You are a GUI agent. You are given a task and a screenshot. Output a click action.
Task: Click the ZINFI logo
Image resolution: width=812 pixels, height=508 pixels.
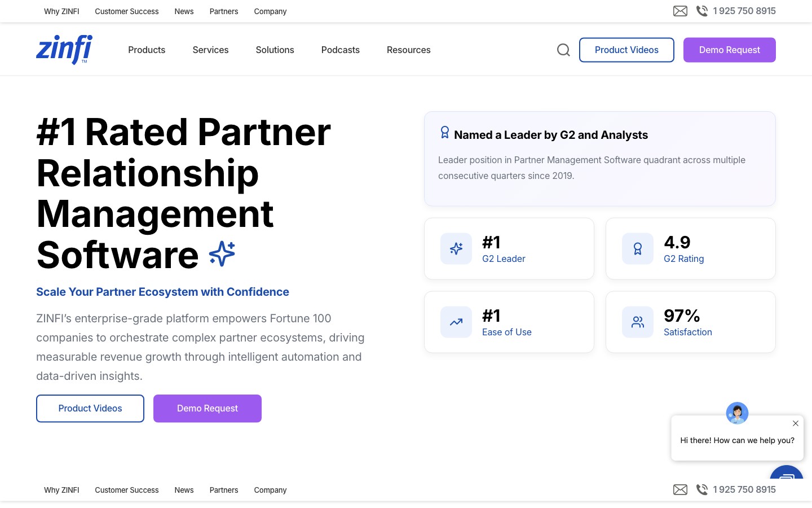[64, 50]
